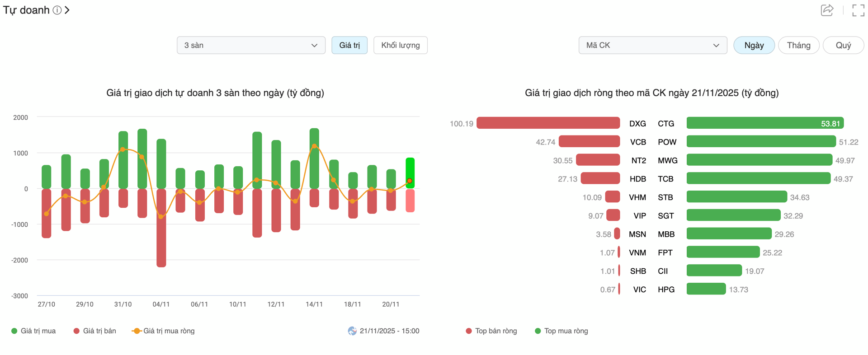Click the green Giá trị mua legend dot

(x=14, y=331)
